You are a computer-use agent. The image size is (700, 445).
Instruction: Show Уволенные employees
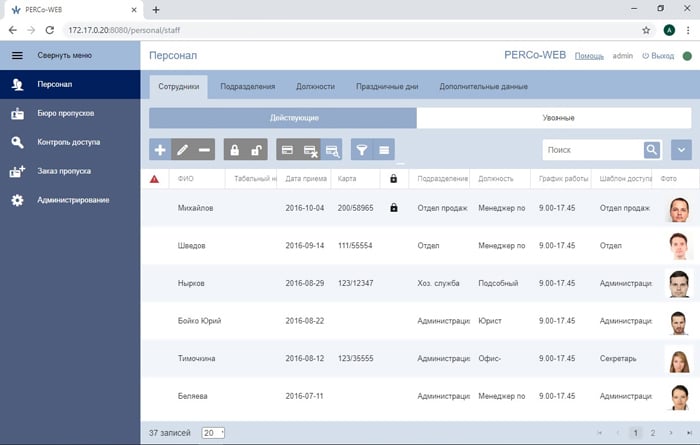[554, 118]
